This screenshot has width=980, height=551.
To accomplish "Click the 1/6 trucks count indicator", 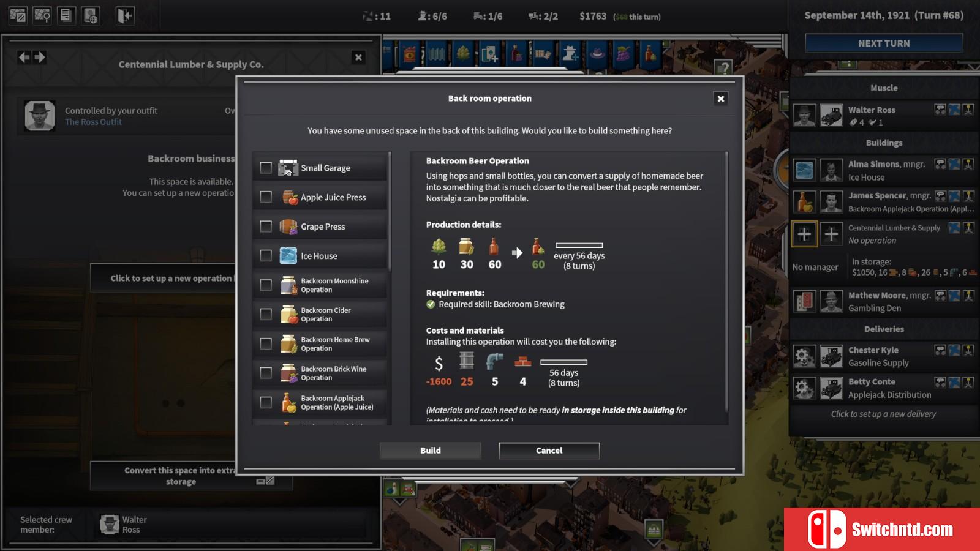I will (488, 16).
